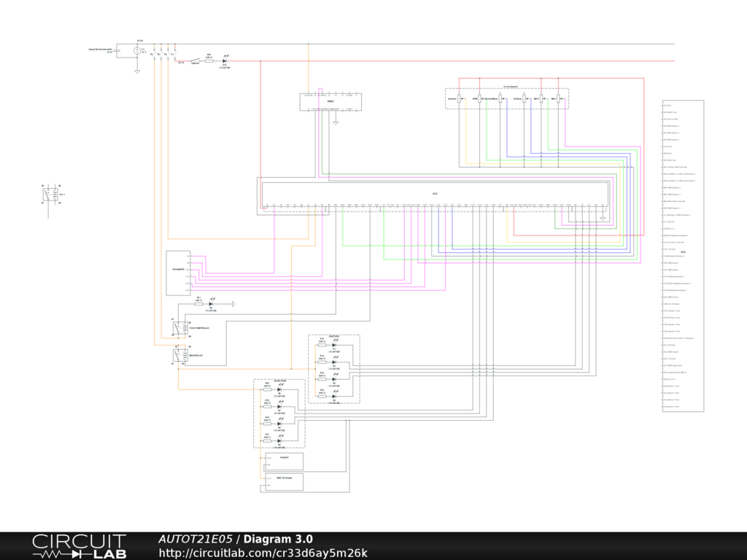
Task: Select the RPM potentiometer symbol
Action: pos(480,98)
